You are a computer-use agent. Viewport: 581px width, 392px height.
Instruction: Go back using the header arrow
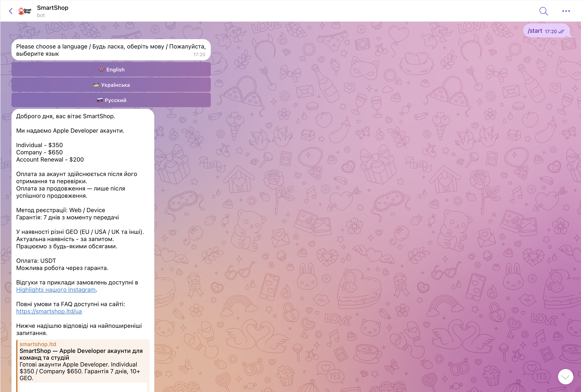pos(10,11)
